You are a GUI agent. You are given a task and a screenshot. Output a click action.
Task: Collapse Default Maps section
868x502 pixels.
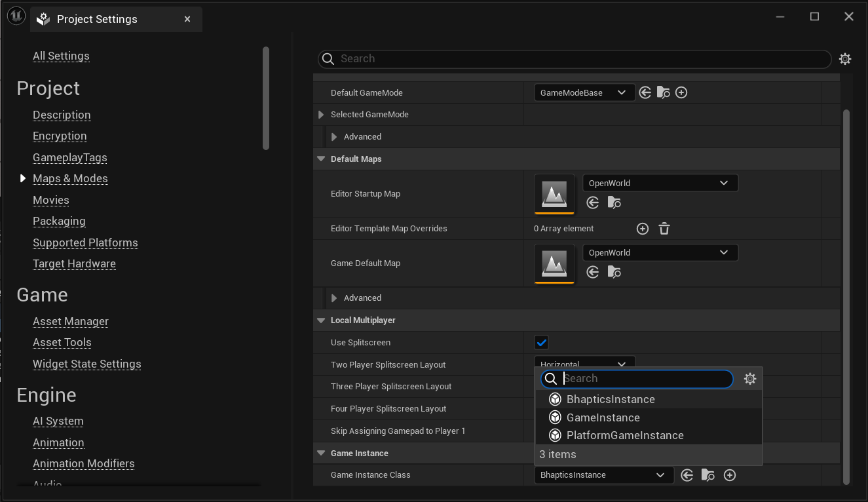click(x=321, y=159)
